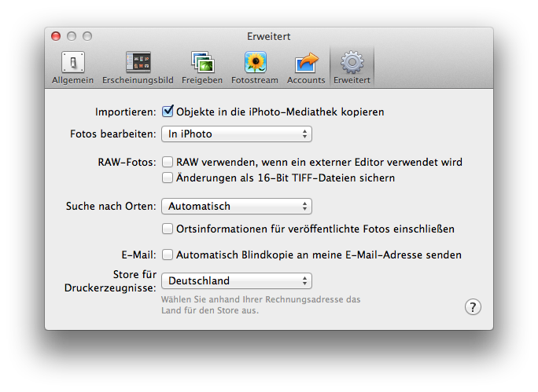Viewport: 538px width, 392px height.
Task: Close the preferences window with red button
Action: click(56, 36)
